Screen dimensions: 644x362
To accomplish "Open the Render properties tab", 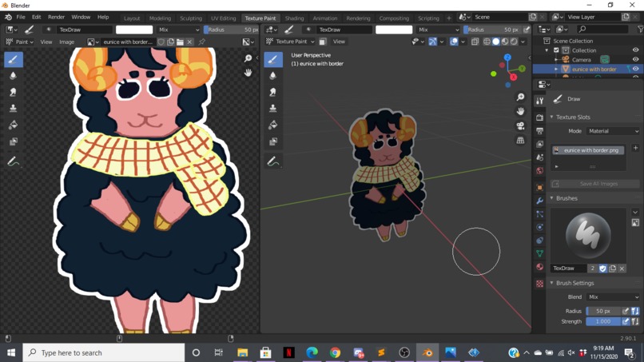I will 539,117.
